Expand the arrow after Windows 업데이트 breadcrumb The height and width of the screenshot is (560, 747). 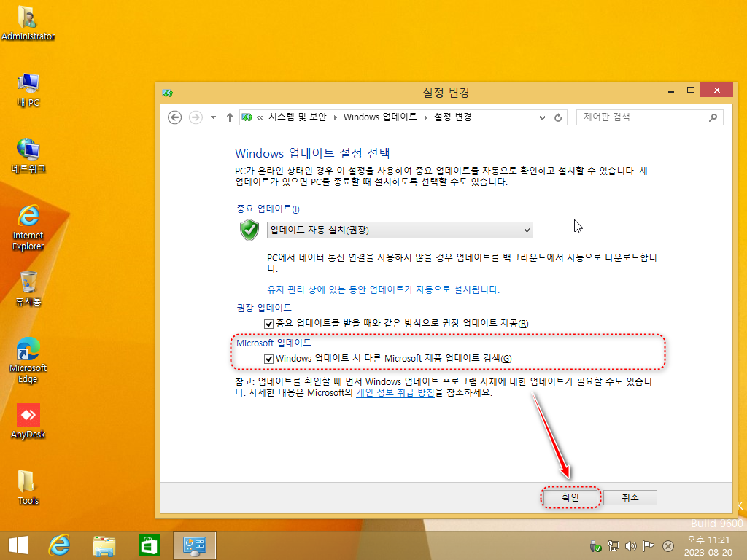click(426, 117)
